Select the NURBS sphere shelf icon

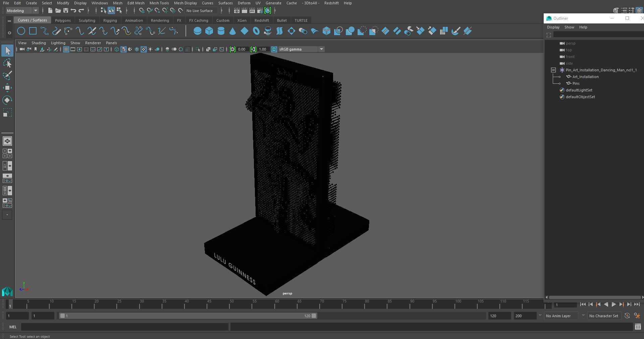198,31
